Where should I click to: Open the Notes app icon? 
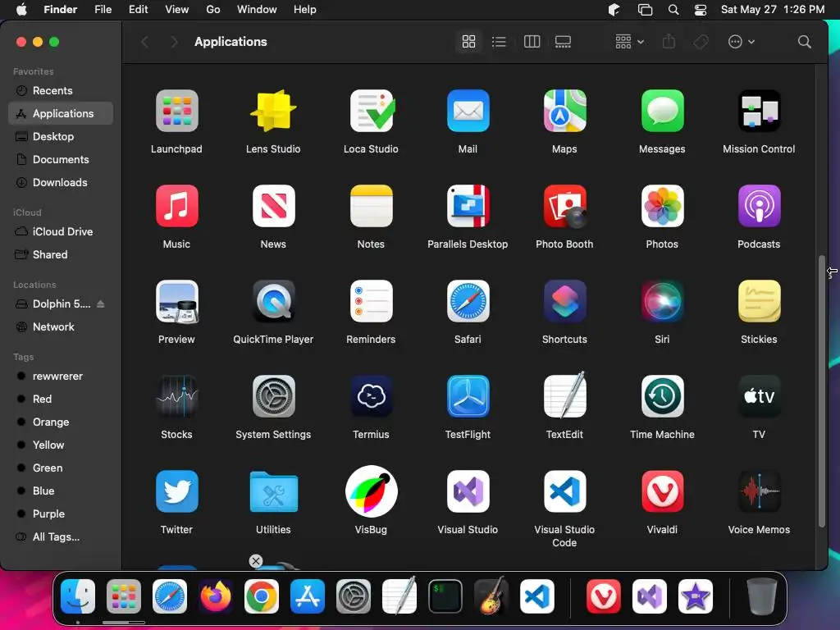[x=372, y=206]
